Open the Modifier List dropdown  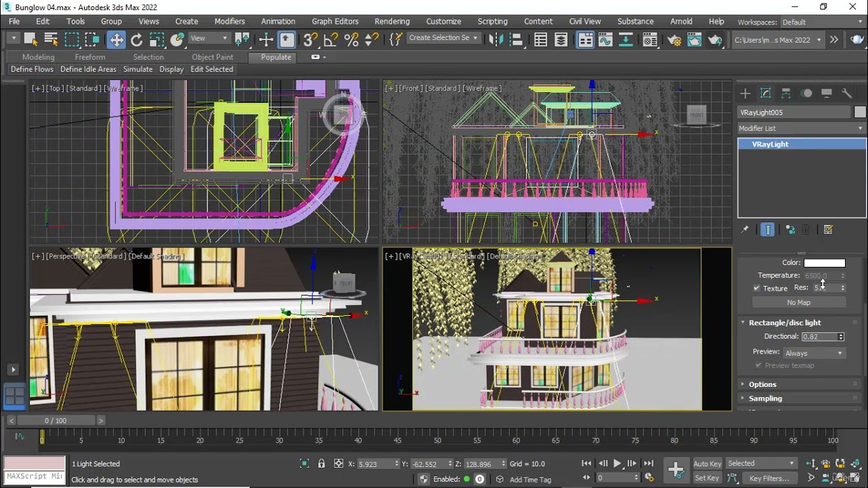click(802, 128)
